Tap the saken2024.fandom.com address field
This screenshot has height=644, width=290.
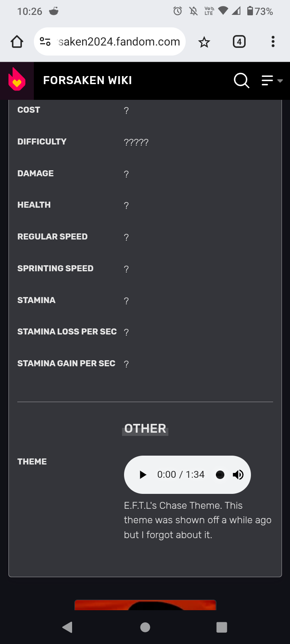tap(119, 41)
